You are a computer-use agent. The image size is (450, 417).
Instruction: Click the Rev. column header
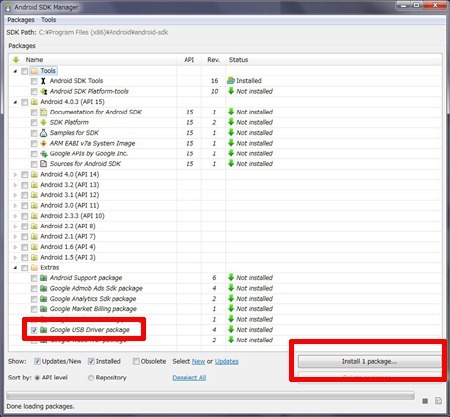click(x=213, y=60)
